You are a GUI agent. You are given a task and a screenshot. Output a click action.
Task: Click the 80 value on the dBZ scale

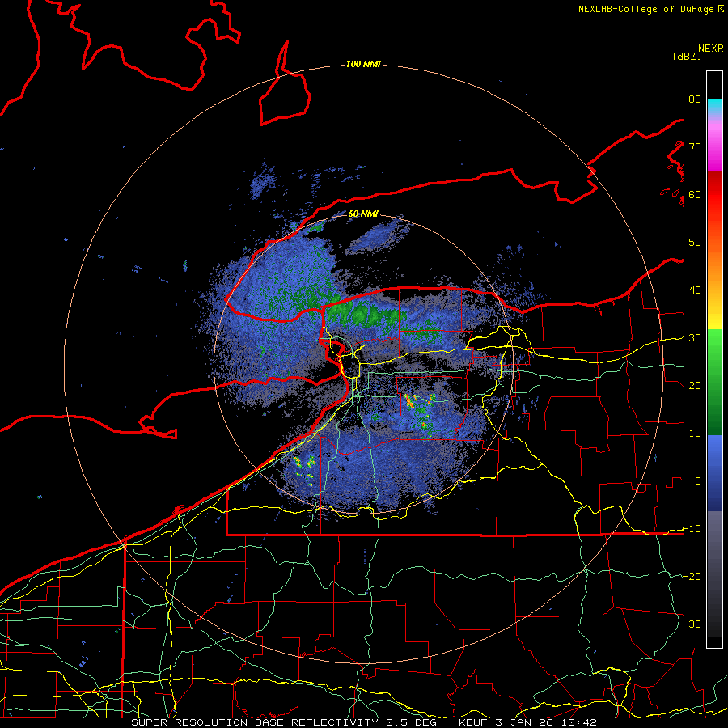pos(695,99)
